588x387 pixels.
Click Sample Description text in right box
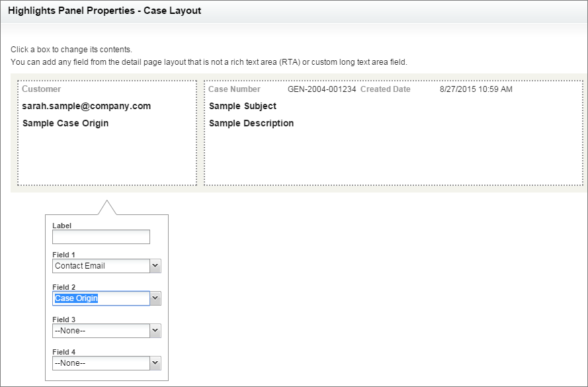pyautogui.click(x=251, y=123)
